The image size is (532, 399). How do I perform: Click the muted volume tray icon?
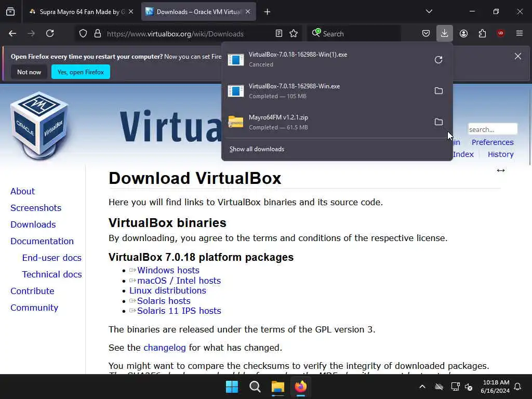point(469,387)
